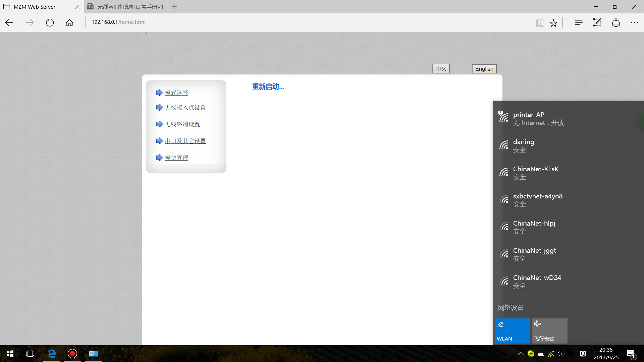Open the 无线接入点设置 link

[x=185, y=108]
